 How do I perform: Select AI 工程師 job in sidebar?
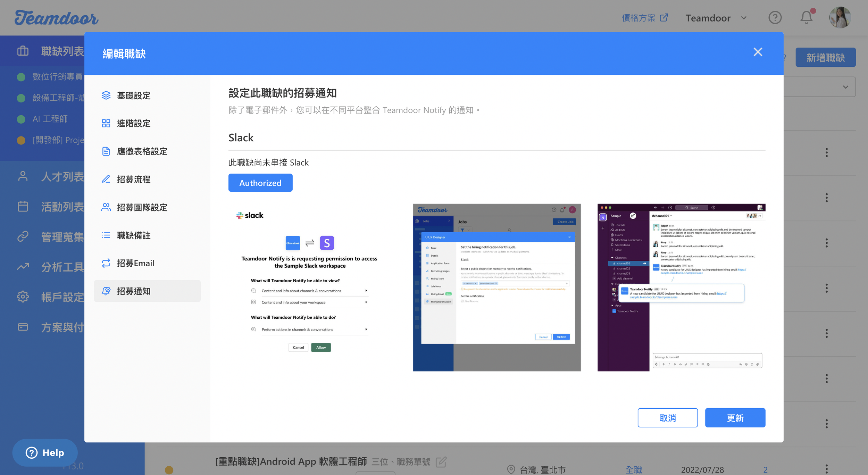coord(50,119)
